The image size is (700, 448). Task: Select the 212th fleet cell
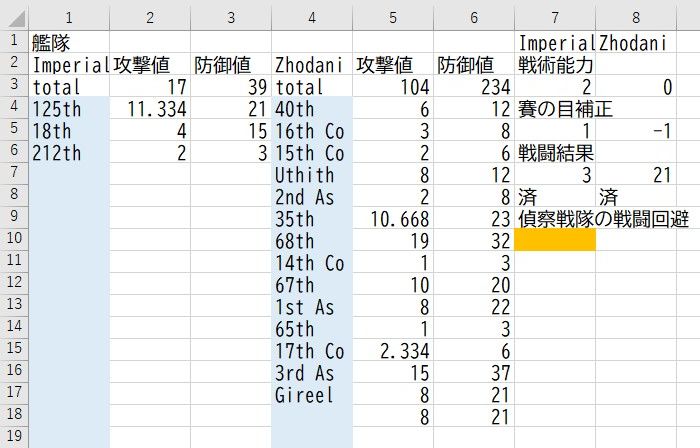(69, 152)
